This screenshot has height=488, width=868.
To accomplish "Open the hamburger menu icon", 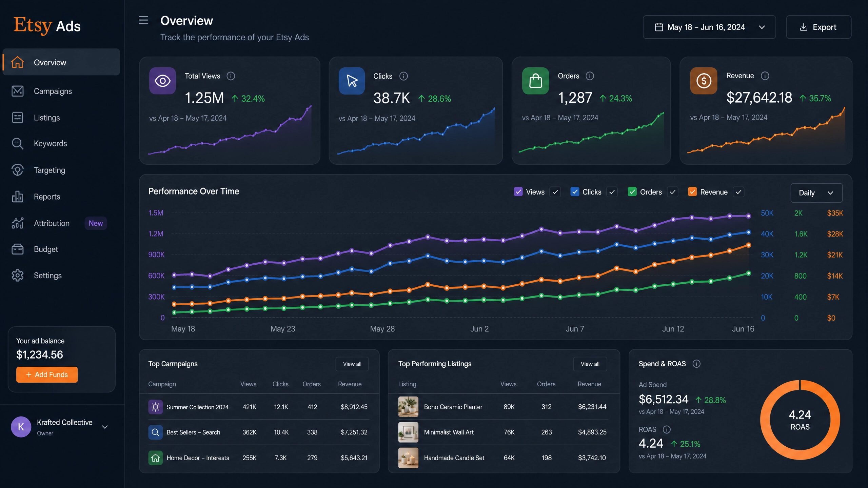I will (143, 20).
